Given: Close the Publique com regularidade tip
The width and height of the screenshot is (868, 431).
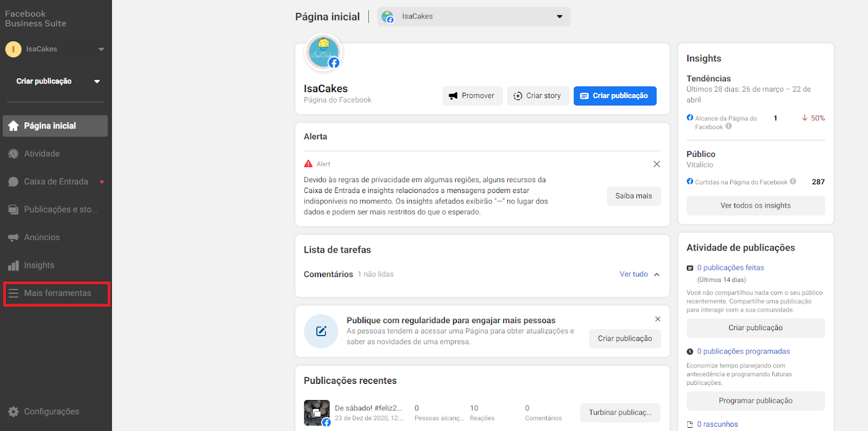Looking at the screenshot, I should point(658,319).
